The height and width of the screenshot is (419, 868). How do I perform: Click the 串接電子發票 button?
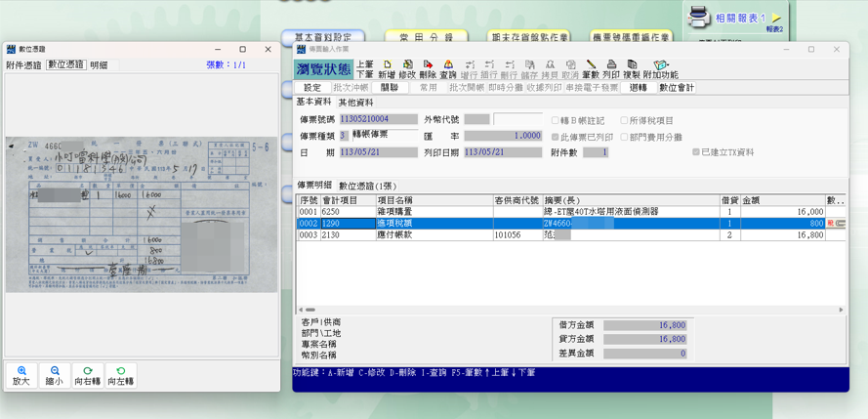592,88
